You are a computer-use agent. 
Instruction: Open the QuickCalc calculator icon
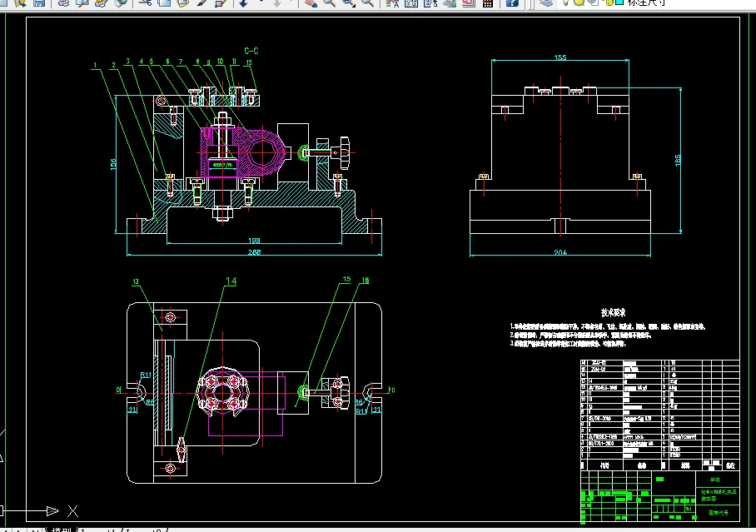point(487,2)
